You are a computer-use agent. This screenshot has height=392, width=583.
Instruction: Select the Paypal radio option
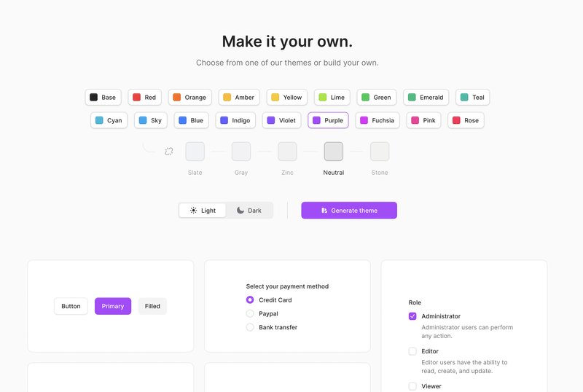pyautogui.click(x=250, y=313)
